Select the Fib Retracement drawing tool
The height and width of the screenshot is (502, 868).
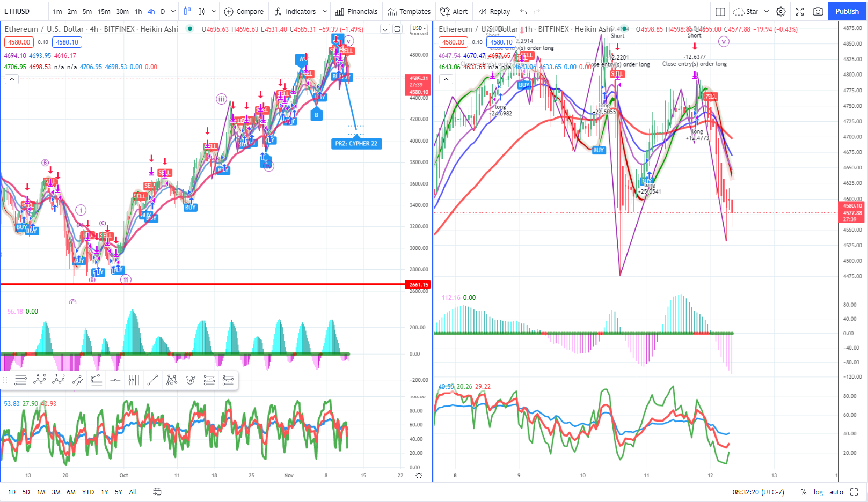[x=21, y=380]
